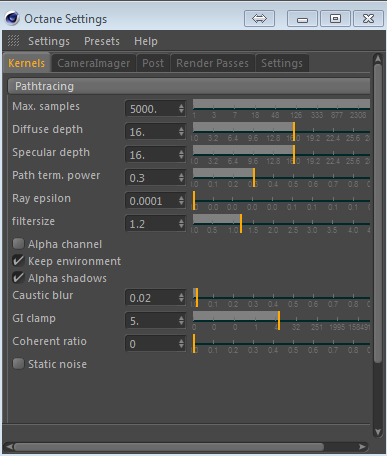Click the GI clamp stepper arrows

pos(181,321)
